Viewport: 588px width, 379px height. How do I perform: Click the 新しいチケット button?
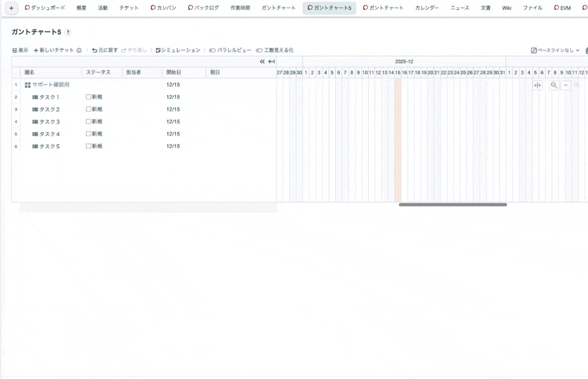54,51
